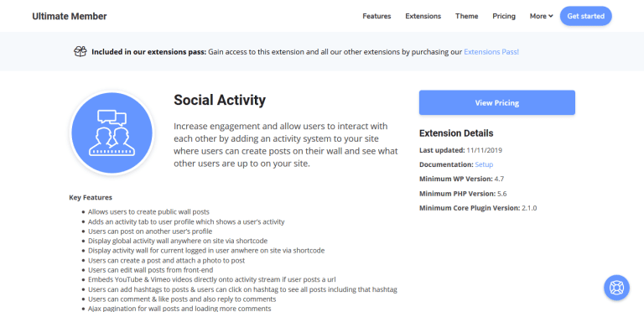Screen dimensions: 644x312
Task: Navigate to Pricing in the header
Action: (x=504, y=16)
